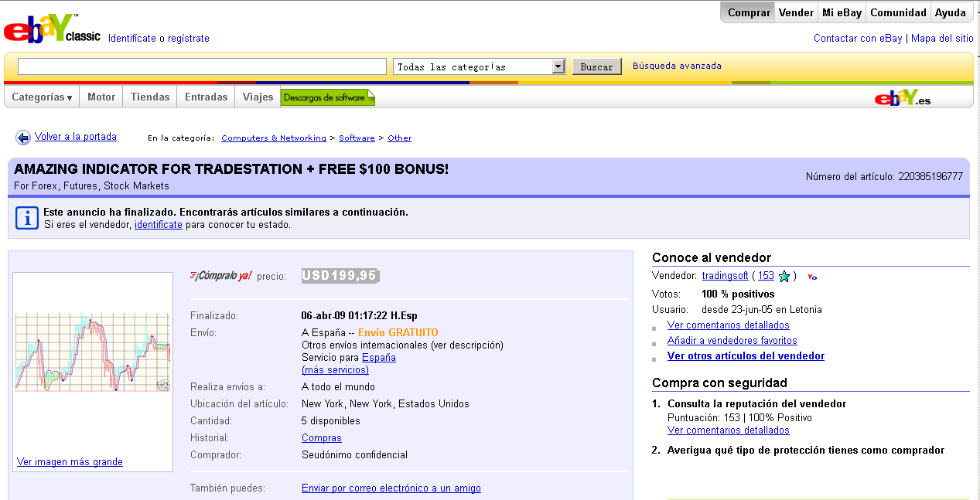
Task: Click the Buscar button
Action: point(597,66)
